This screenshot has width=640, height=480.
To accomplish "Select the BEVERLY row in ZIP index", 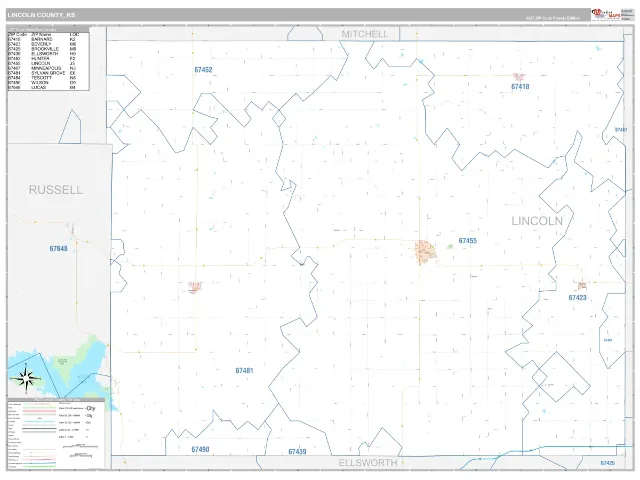I will (x=42, y=44).
